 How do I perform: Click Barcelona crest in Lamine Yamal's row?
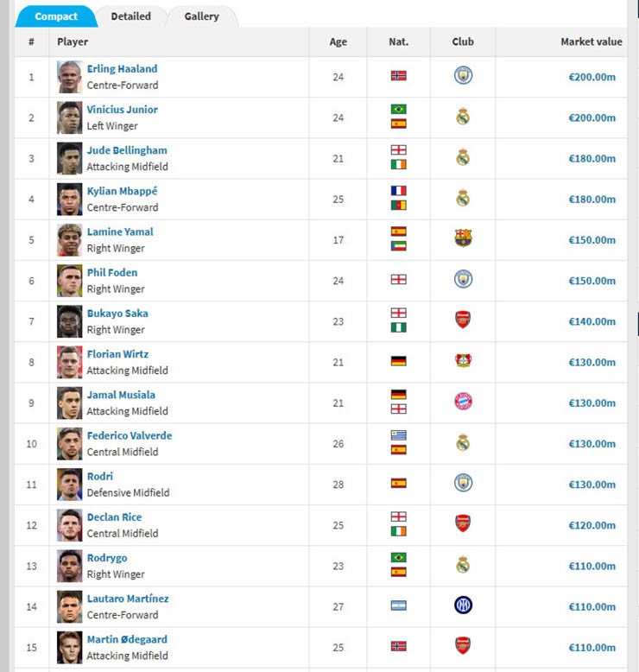point(463,238)
